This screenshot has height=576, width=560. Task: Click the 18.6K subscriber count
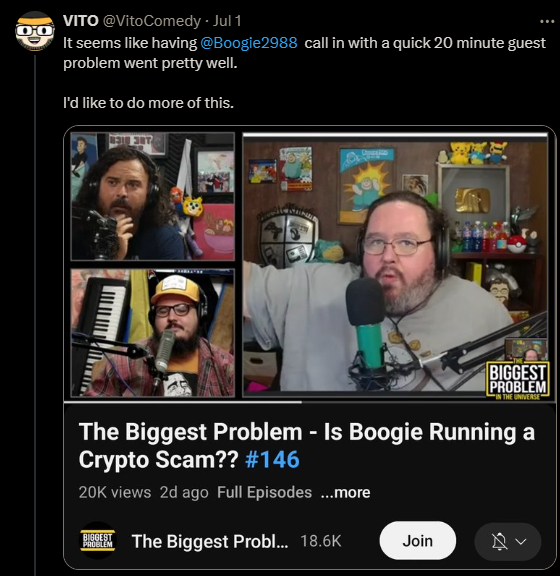[321, 541]
